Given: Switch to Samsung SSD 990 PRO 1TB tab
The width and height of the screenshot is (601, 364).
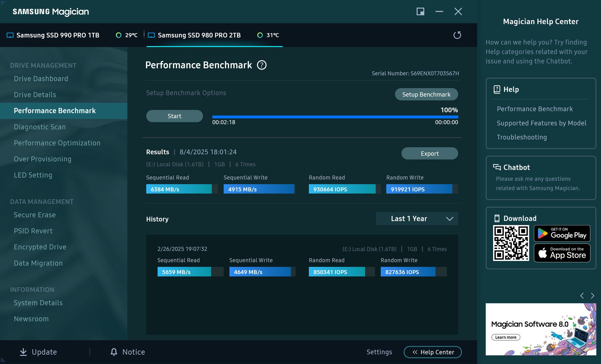Looking at the screenshot, I should pyautogui.click(x=58, y=35).
